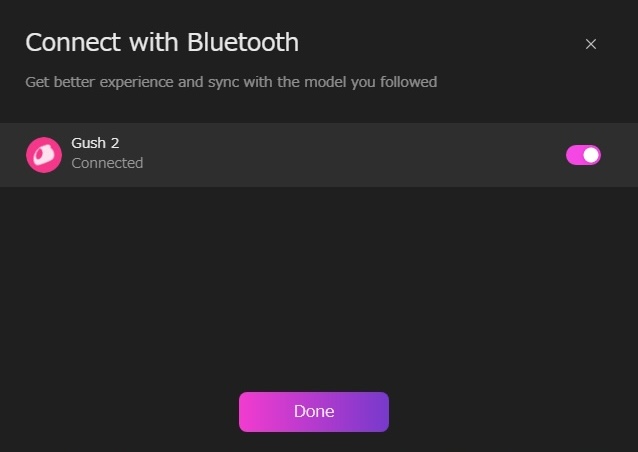The width and height of the screenshot is (638, 452).
Task: Disable the Gush 2 Bluetooth toggle
Action: (583, 154)
